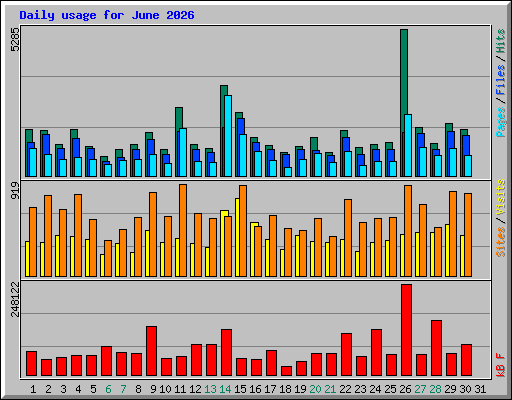Viewport: 512px width, 400px height.
Task: Click the red KB F legend label
Action: (x=500, y=365)
